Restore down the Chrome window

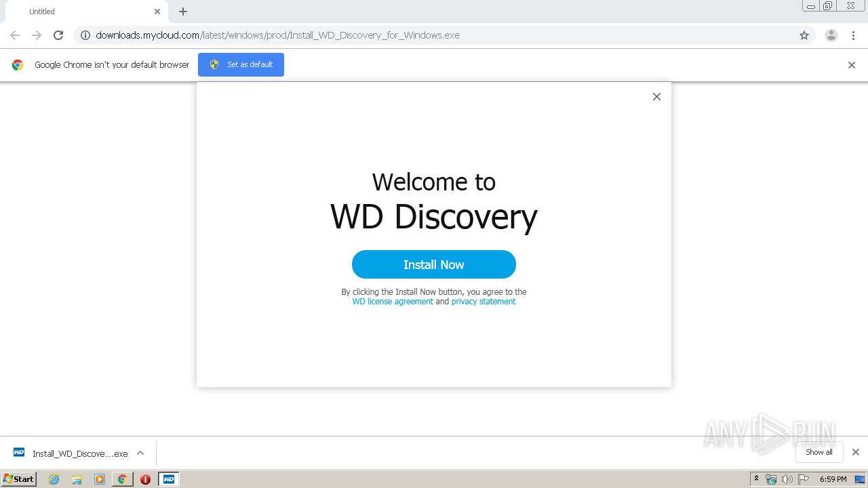click(828, 6)
